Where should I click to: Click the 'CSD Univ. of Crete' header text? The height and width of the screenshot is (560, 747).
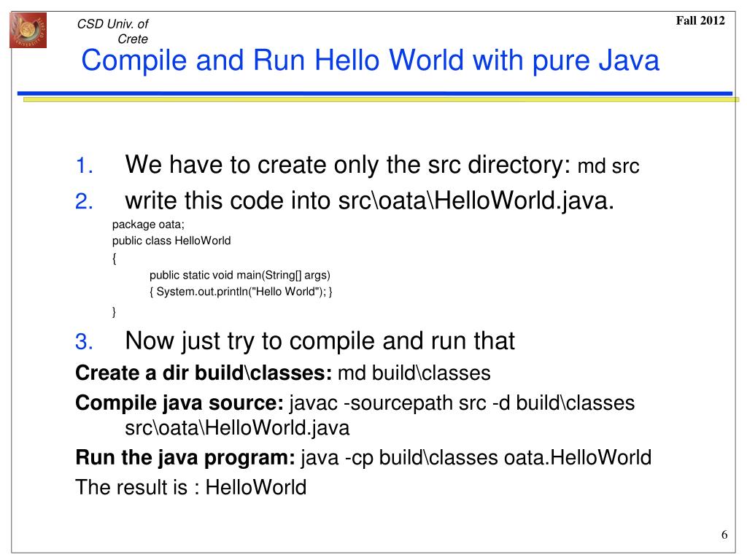point(113,31)
